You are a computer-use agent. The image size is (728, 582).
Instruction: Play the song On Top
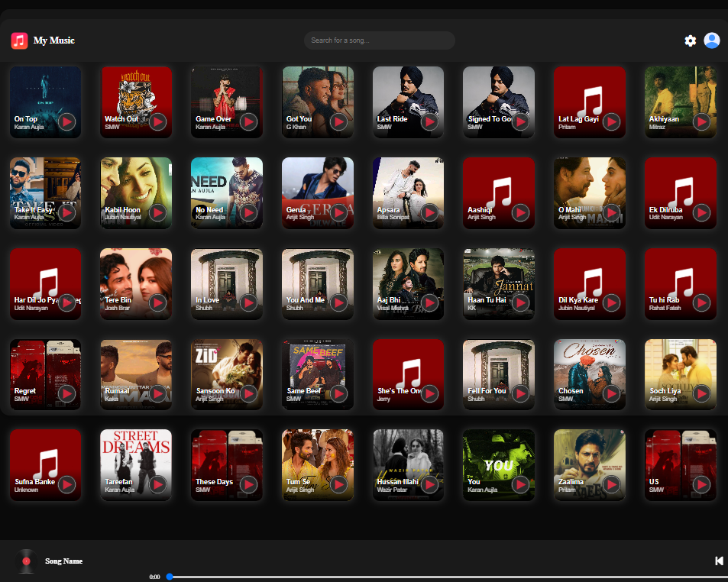(67, 122)
